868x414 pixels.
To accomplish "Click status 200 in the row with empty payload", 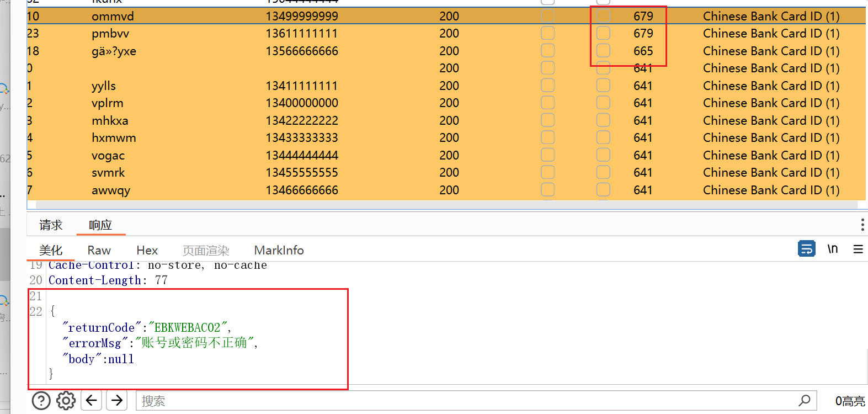I will pyautogui.click(x=449, y=68).
